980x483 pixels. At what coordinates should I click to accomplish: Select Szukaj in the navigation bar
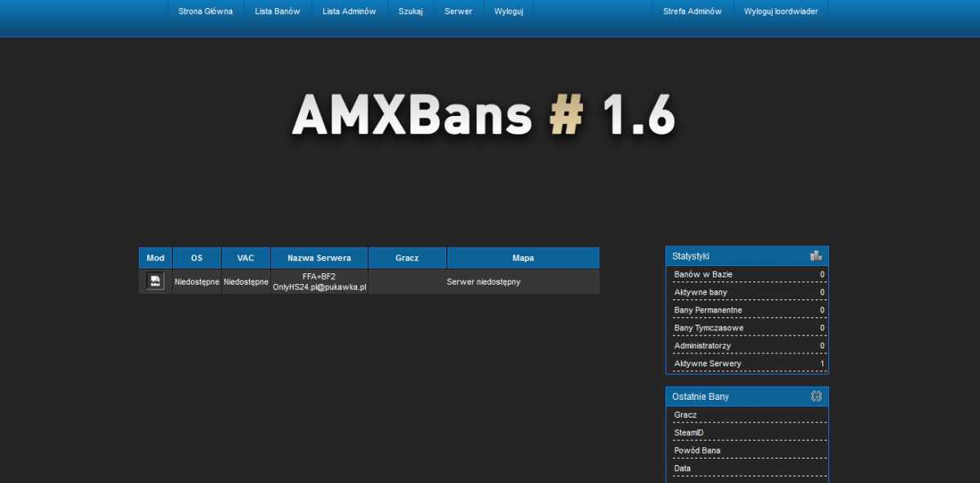[411, 11]
